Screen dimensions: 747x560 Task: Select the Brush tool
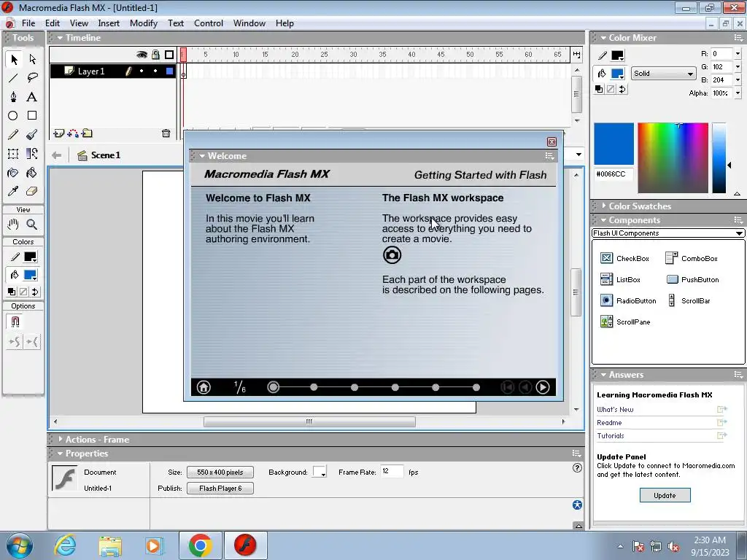pos(32,135)
